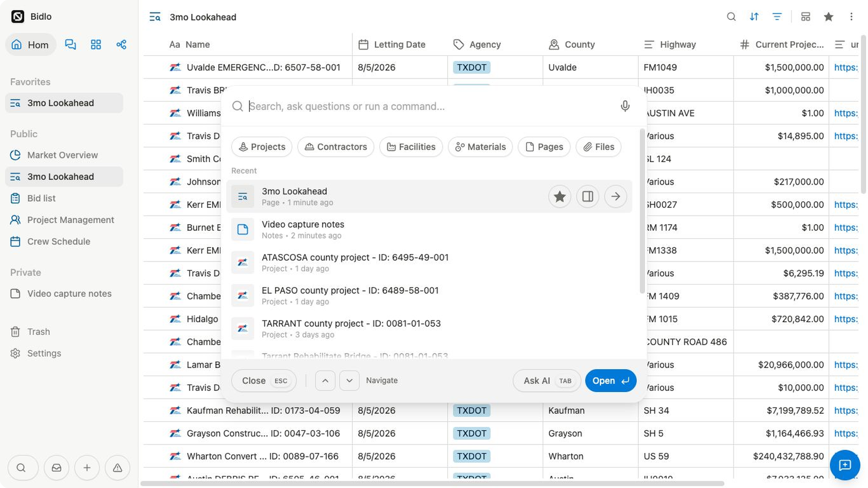Filter search by Pages

[x=544, y=147]
